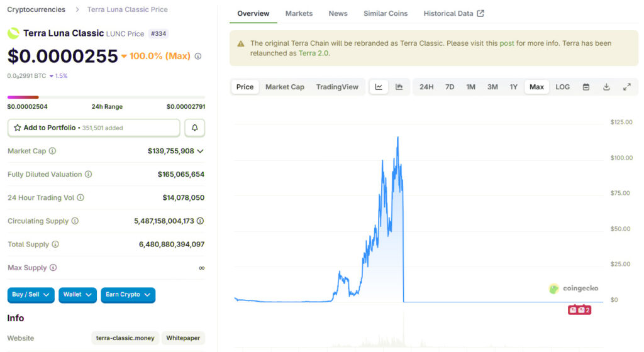The image size is (644, 352).
Task: Set chart range to 3M
Action: 492,87
